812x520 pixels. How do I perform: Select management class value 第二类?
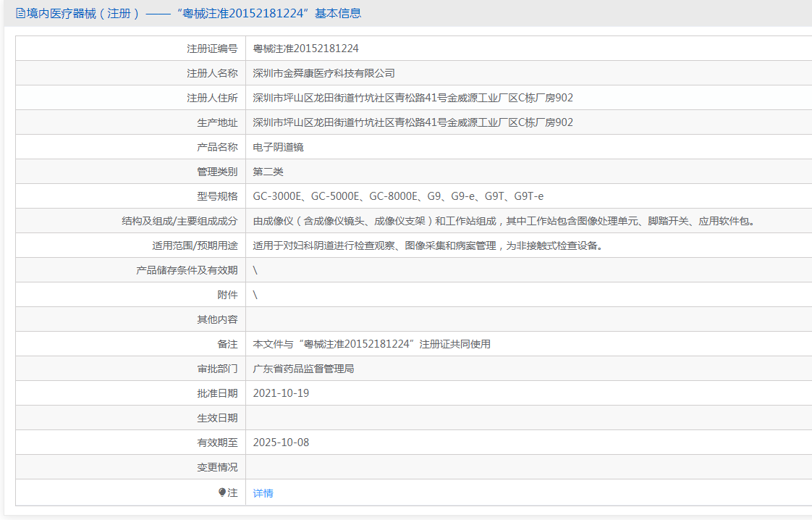[x=268, y=172]
